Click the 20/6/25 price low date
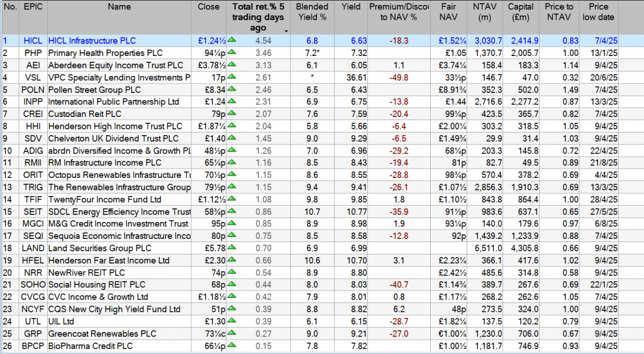644x354 pixels. click(604, 77)
